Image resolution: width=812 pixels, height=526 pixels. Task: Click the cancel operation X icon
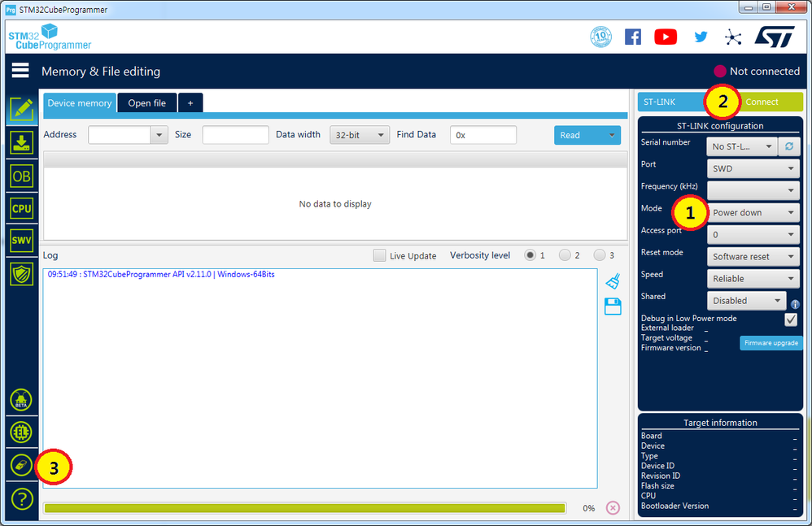point(613,508)
